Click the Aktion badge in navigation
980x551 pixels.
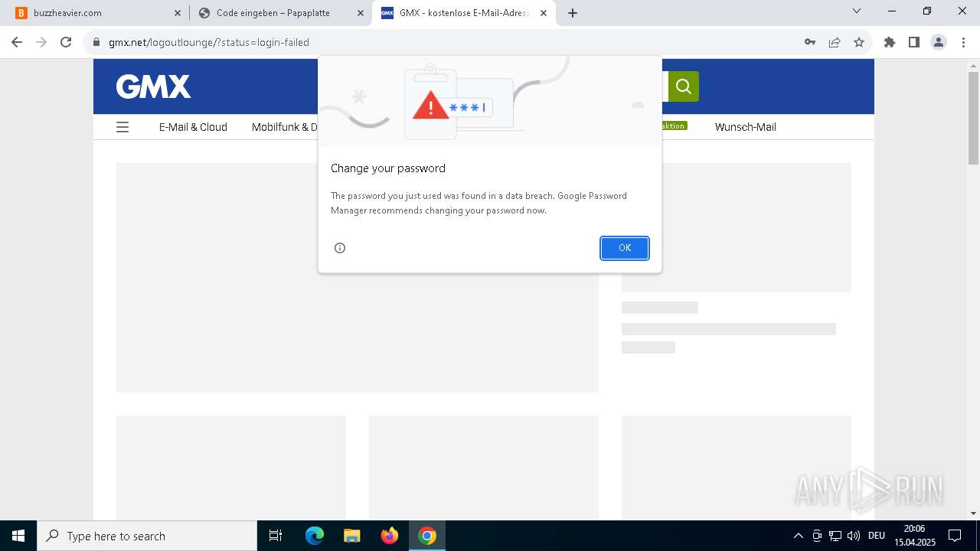[x=674, y=126]
